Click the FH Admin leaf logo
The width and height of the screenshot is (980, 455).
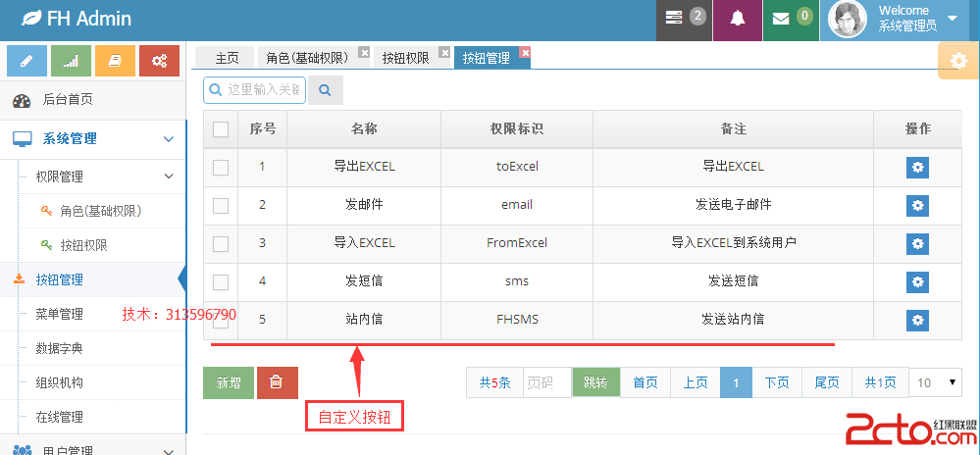click(31, 19)
